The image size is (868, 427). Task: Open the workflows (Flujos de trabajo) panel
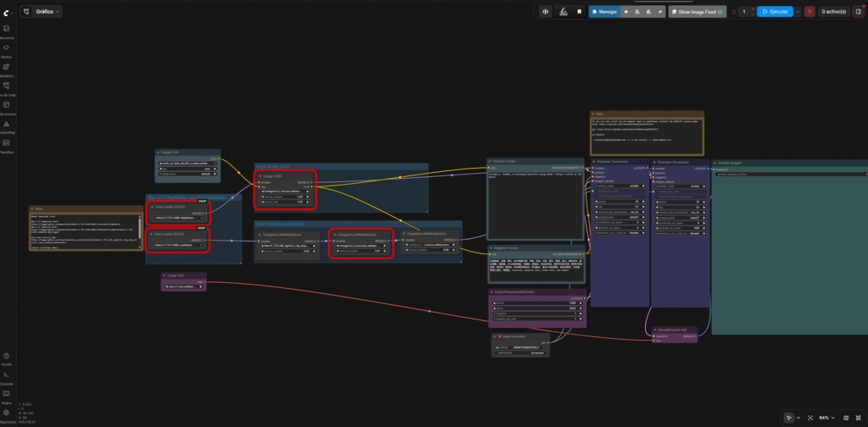6,88
